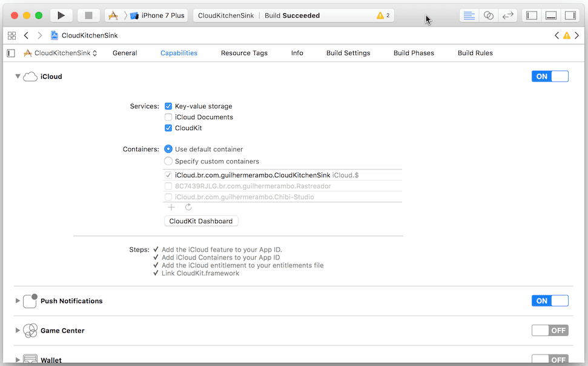
Task: Toggle the projects and targets list sidebar
Action: tap(12, 53)
